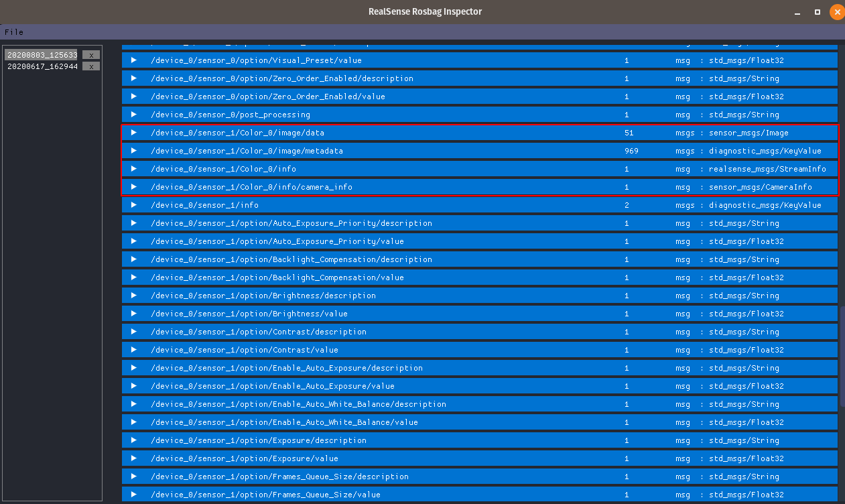845x504 pixels.
Task: Open the File menu
Action: [x=13, y=32]
